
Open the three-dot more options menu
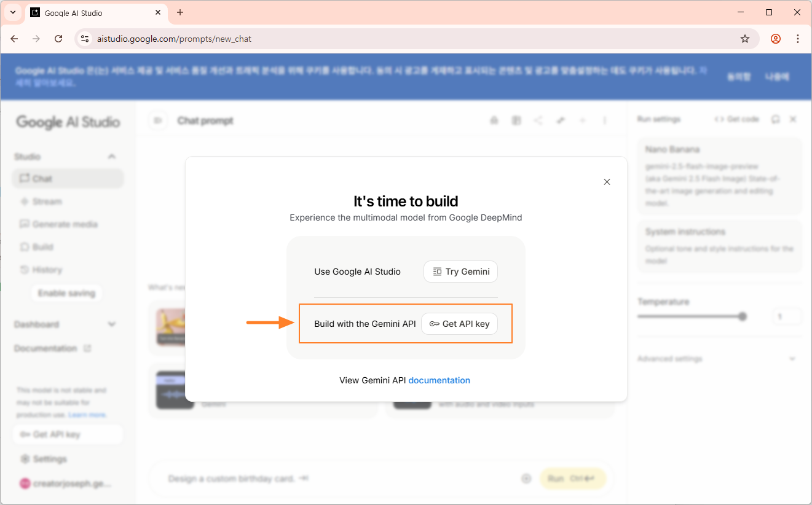pyautogui.click(x=605, y=121)
